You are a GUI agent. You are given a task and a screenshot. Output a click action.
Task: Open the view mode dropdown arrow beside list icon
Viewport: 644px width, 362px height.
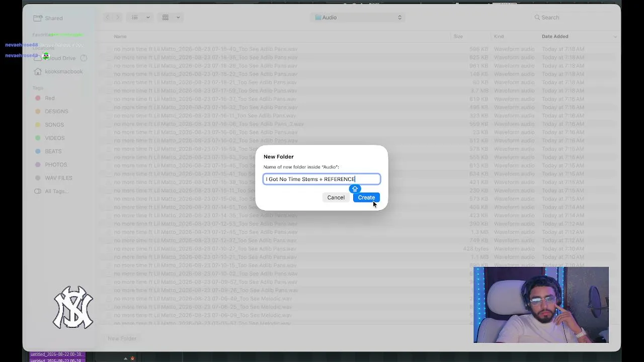pyautogui.click(x=148, y=17)
